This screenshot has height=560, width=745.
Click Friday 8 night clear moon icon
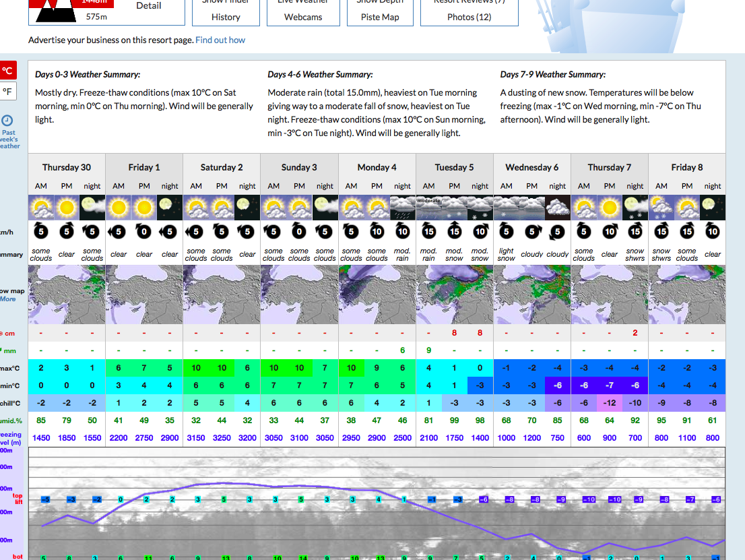click(x=713, y=208)
